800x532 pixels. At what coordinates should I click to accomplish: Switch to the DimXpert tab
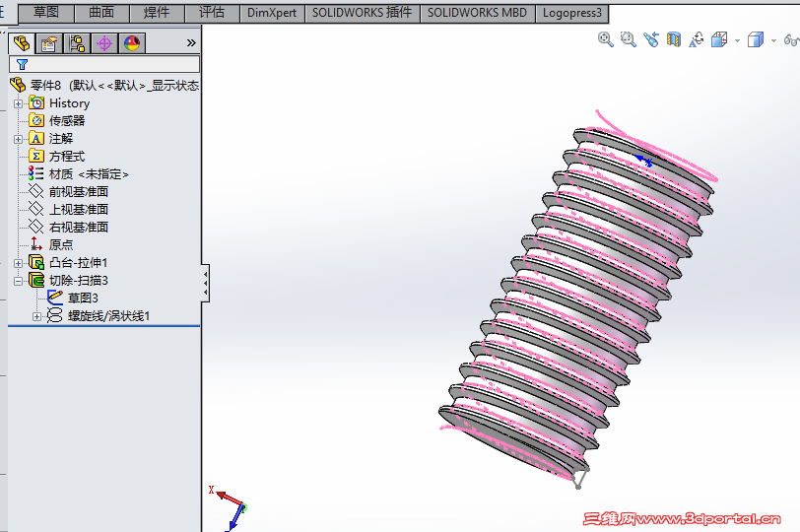[272, 13]
